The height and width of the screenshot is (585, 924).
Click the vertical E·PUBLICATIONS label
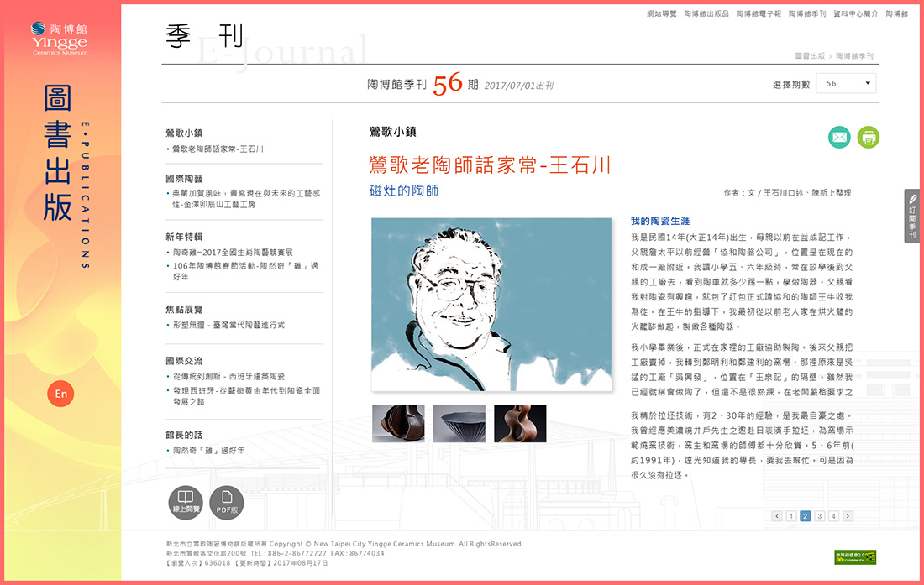coord(86,196)
